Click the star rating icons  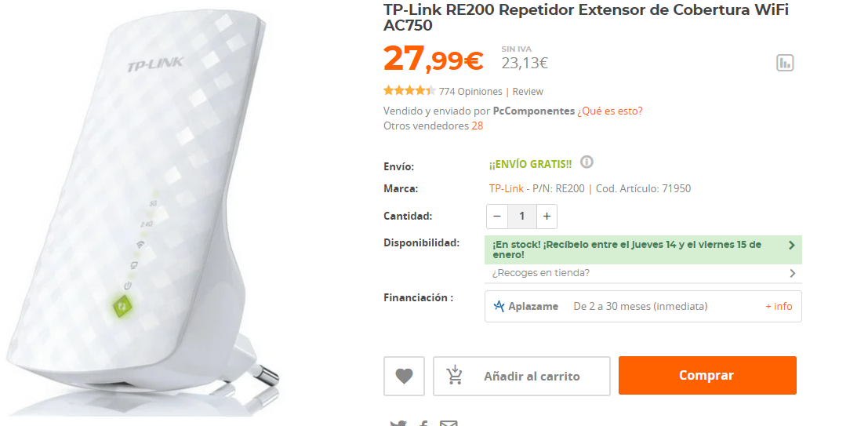click(x=409, y=91)
